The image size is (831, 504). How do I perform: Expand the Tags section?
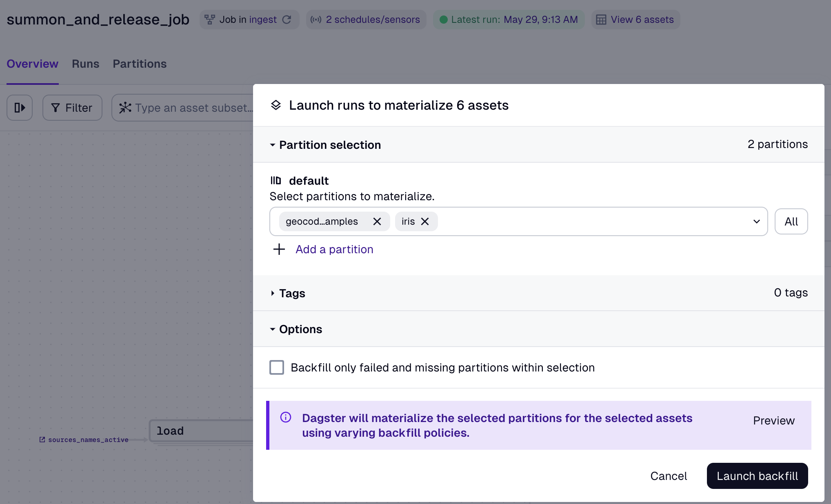pyautogui.click(x=272, y=293)
